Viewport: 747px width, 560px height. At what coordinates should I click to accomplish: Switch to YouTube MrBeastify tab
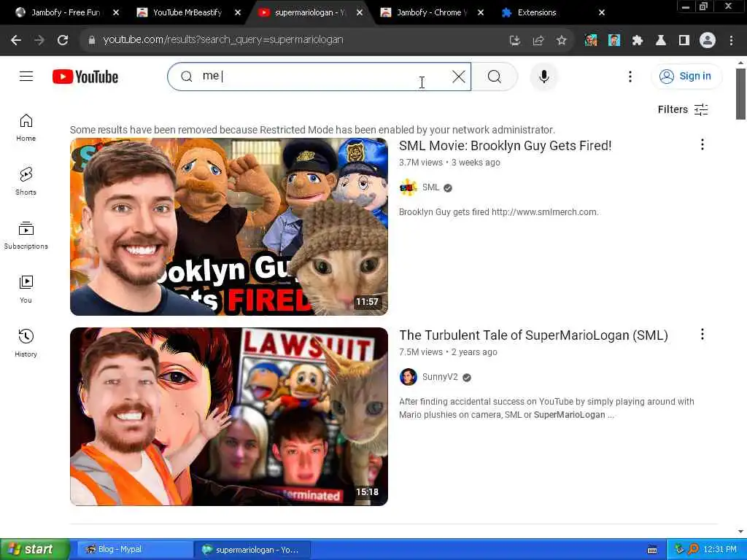(186, 12)
